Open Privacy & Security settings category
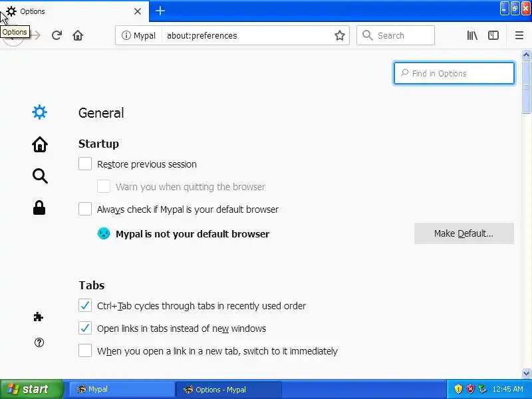This screenshot has height=399, width=532. point(39,207)
